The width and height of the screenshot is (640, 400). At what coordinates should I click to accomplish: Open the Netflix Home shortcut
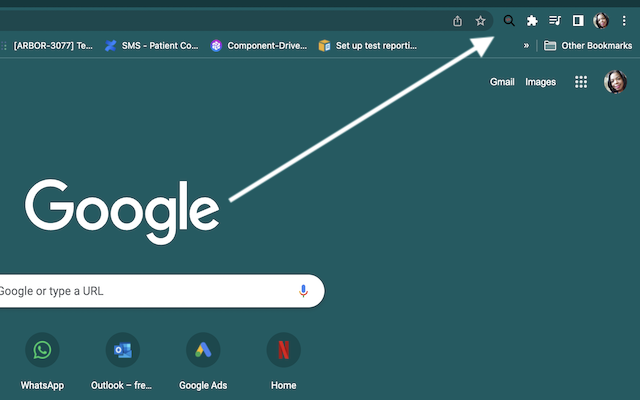click(x=284, y=361)
